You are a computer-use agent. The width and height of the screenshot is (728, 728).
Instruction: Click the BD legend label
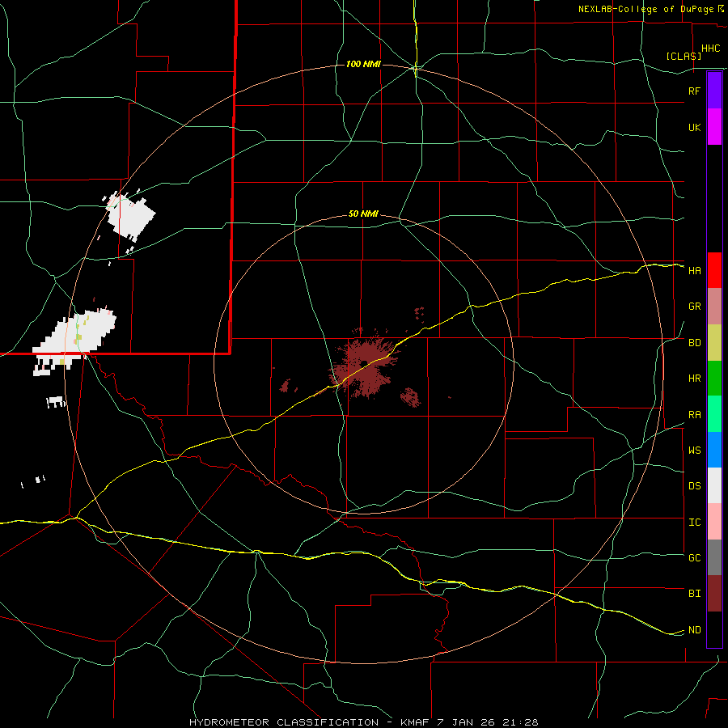pos(694,343)
